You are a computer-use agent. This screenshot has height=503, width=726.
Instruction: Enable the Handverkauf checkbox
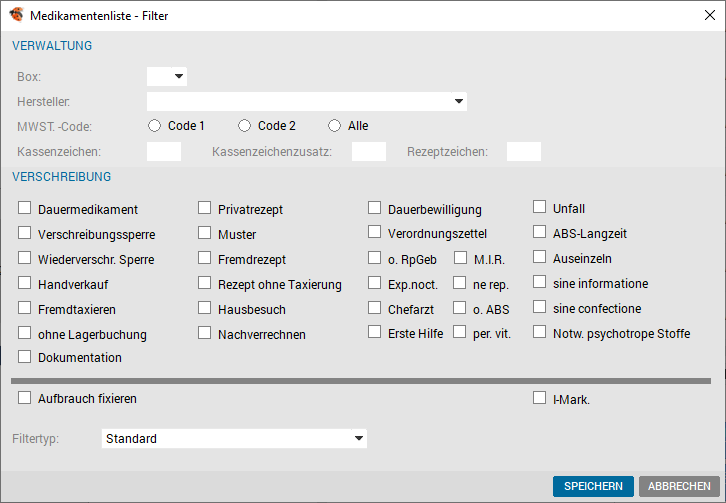tap(25, 283)
